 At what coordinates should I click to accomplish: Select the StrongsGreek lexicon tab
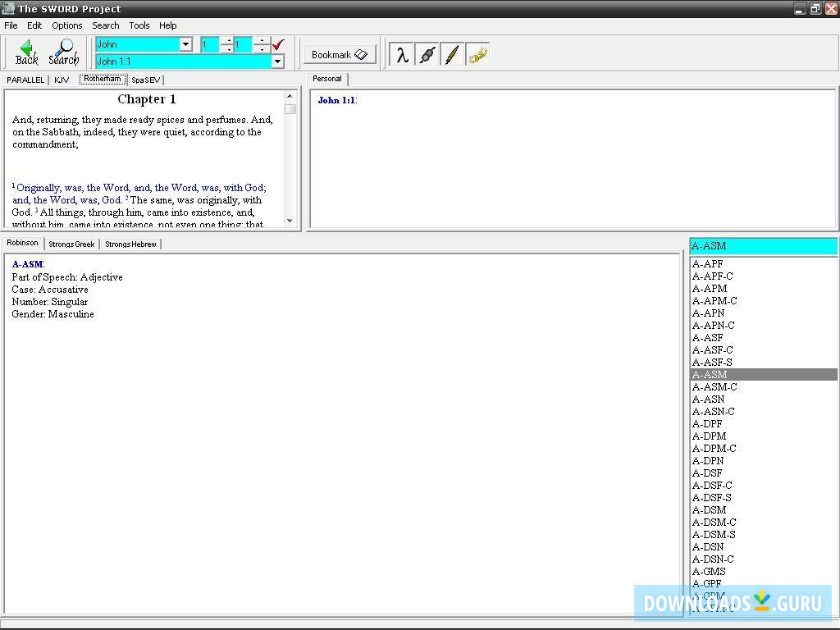pos(71,244)
